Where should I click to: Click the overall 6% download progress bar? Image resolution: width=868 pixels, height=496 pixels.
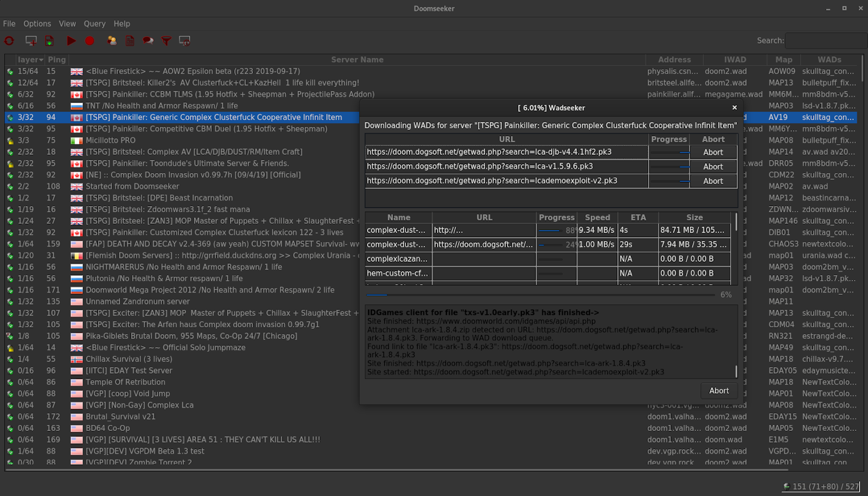click(541, 295)
